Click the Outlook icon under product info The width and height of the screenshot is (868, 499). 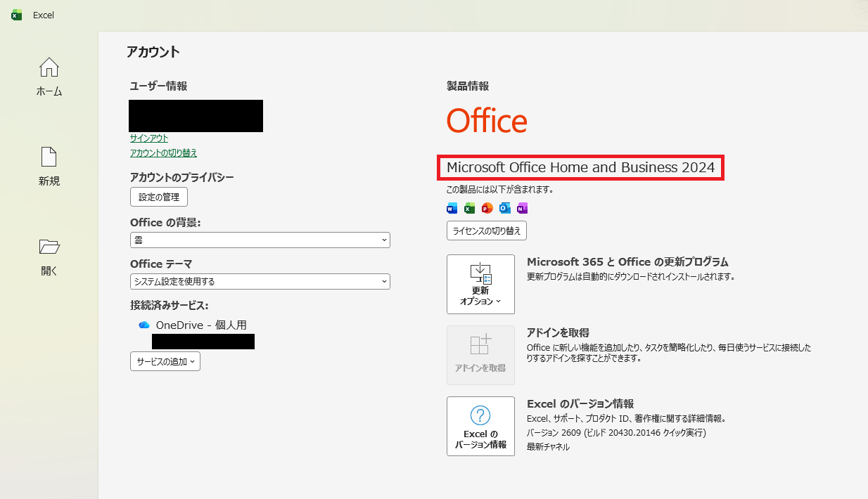(504, 208)
